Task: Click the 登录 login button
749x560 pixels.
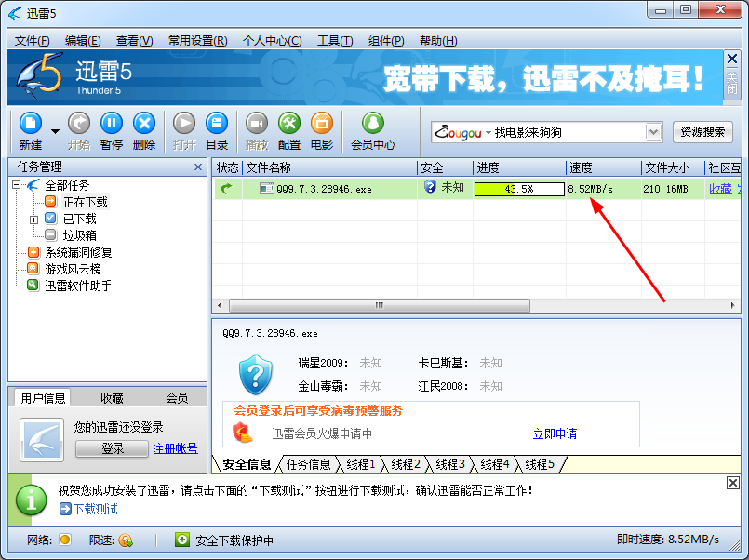Action: click(x=113, y=448)
